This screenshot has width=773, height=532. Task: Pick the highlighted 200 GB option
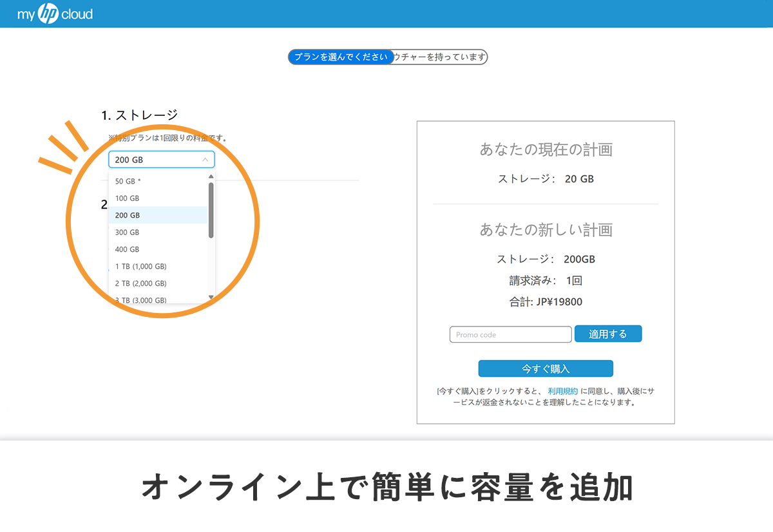127,215
